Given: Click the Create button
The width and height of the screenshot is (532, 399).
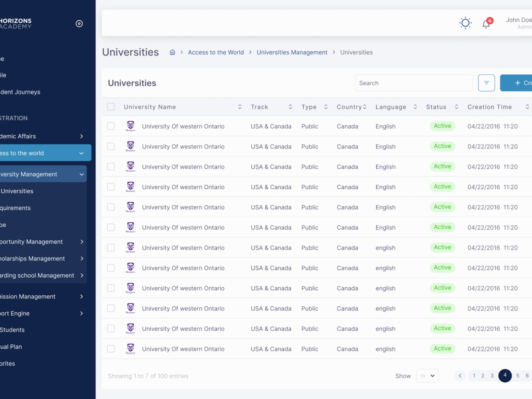Looking at the screenshot, I should (516, 83).
